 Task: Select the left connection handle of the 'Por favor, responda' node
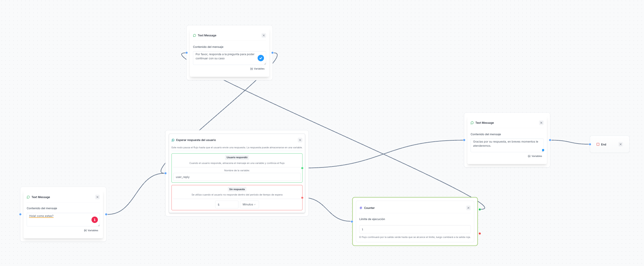187,53
